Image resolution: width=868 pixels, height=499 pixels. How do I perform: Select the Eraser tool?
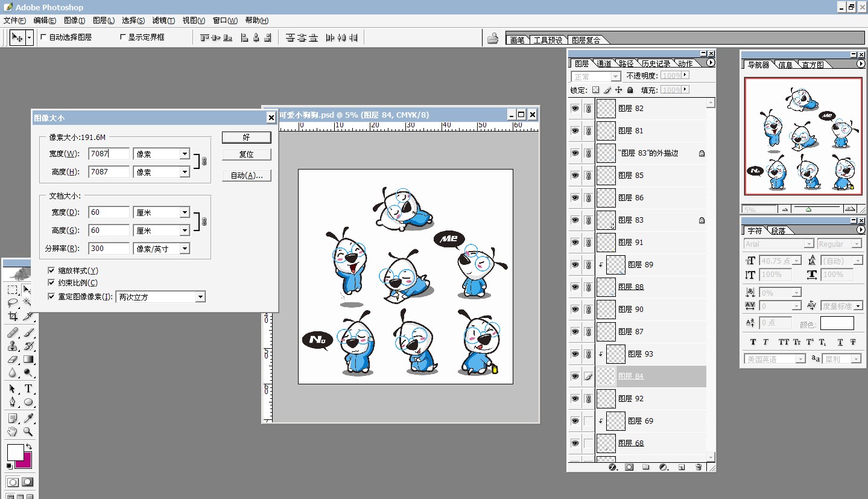12,359
